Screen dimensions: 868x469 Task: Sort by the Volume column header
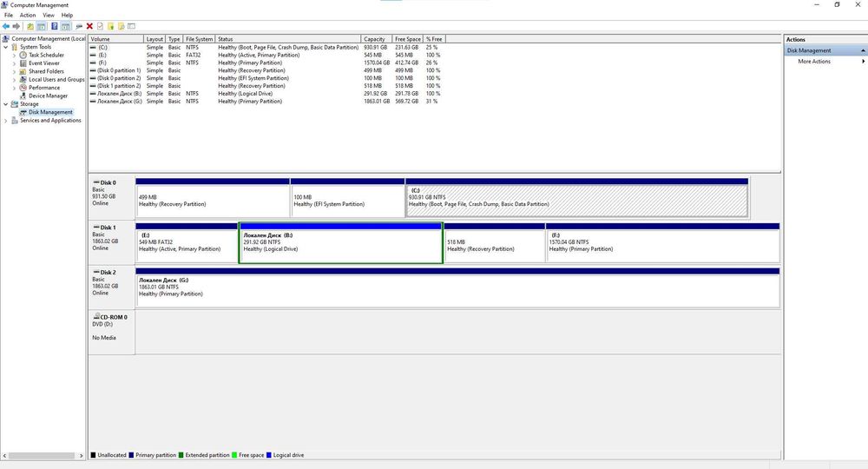(x=115, y=39)
